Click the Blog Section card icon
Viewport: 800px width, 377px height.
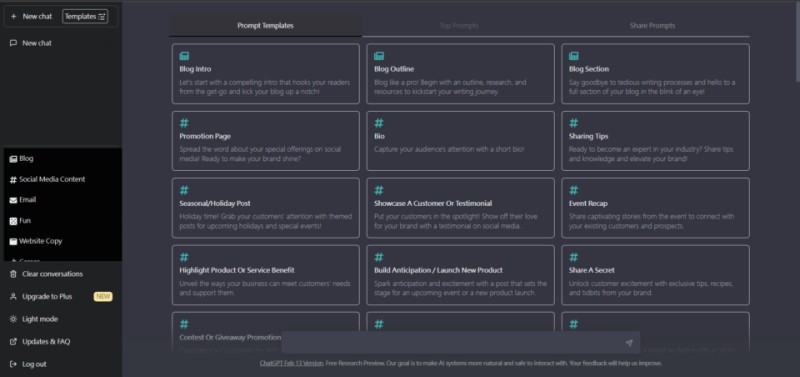pos(574,56)
